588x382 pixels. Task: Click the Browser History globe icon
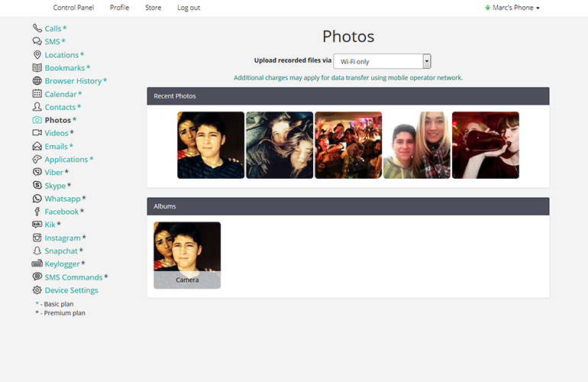tap(37, 81)
